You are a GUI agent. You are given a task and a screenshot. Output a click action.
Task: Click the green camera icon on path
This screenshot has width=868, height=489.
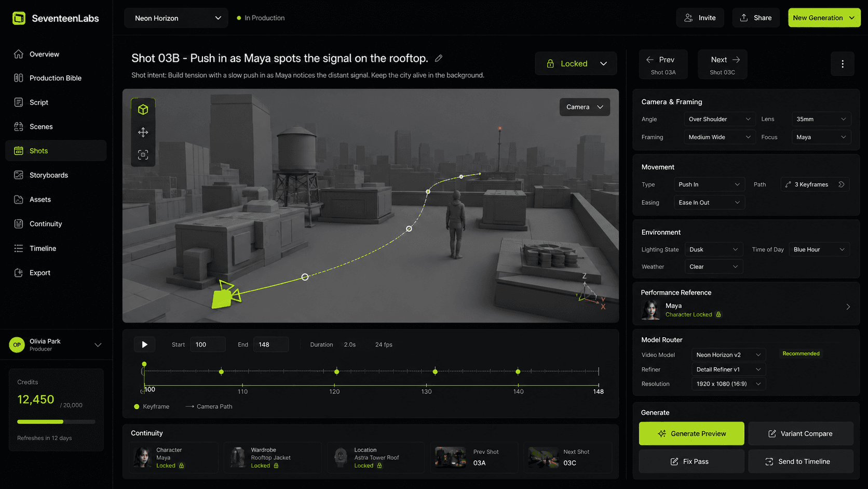point(226,295)
